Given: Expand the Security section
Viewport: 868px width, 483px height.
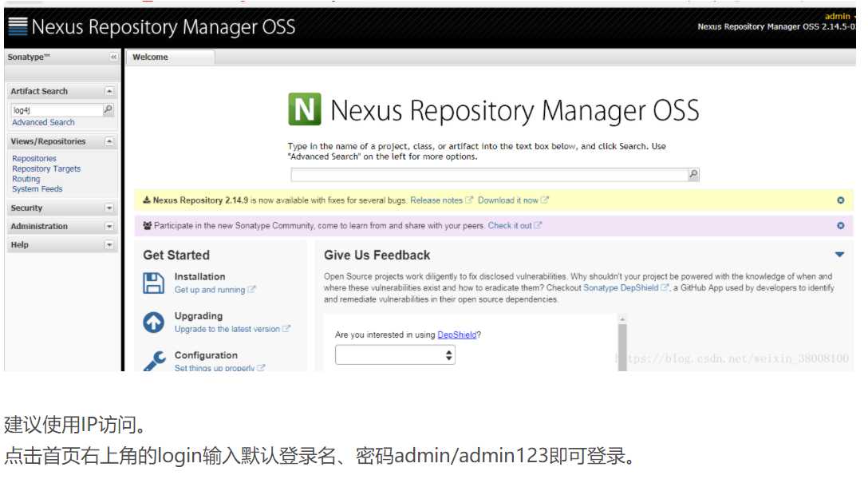Looking at the screenshot, I should 109,208.
